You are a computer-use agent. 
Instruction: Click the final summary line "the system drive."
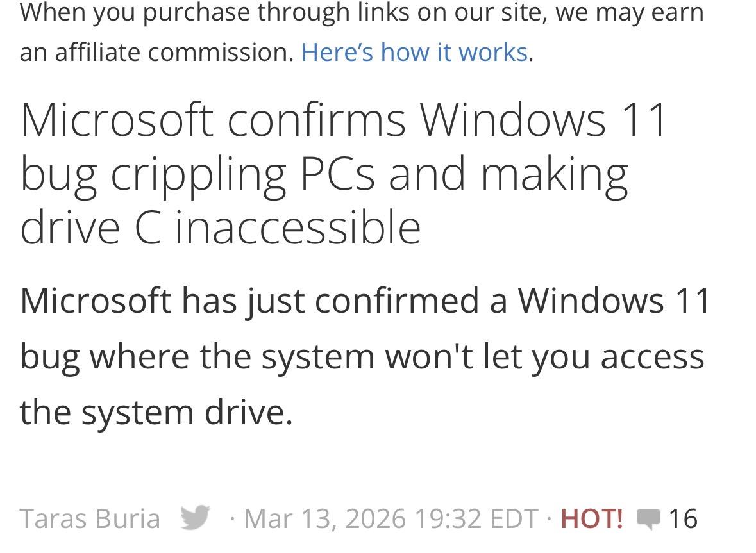point(156,411)
